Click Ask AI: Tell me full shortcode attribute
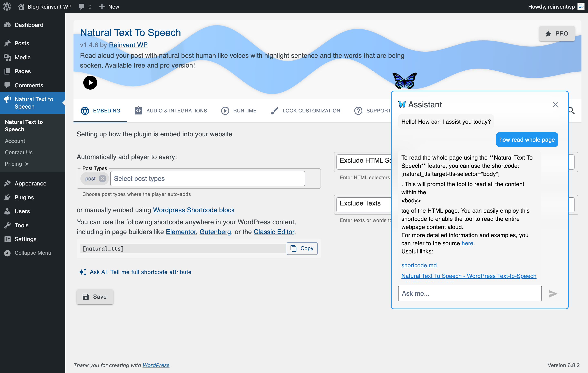Screen dimensions: 588x373 [x=135, y=272]
